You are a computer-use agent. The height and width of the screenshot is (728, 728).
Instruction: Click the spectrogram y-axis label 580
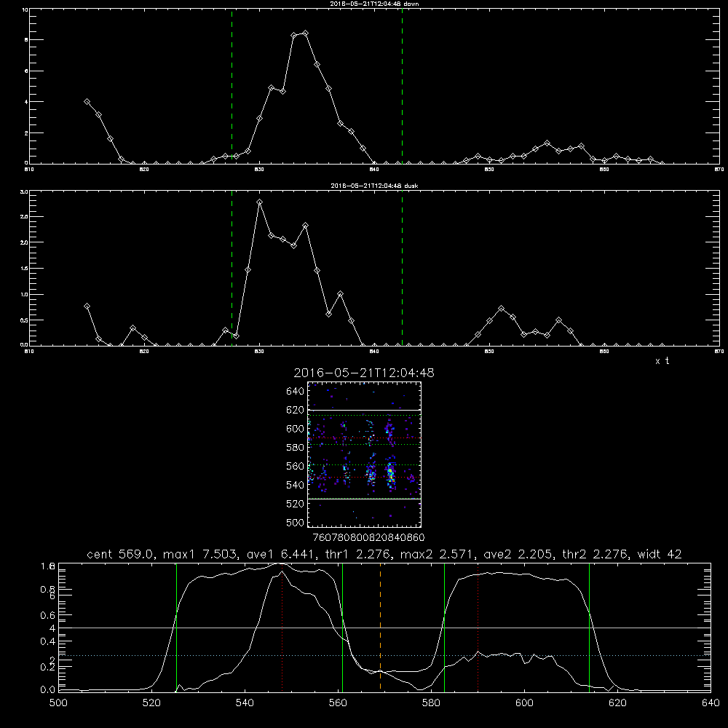coord(296,448)
